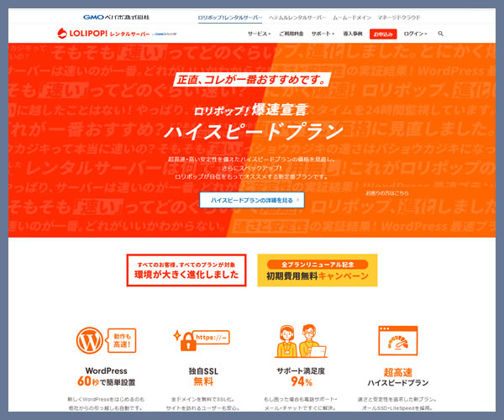Click the GMO Pepabo company logo
This screenshot has height=420, width=504.
coord(117,18)
